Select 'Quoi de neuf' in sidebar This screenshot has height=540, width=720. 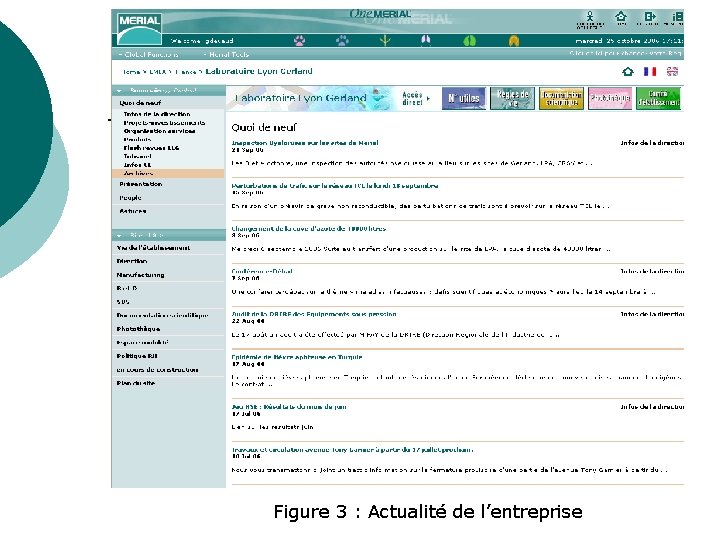140,103
